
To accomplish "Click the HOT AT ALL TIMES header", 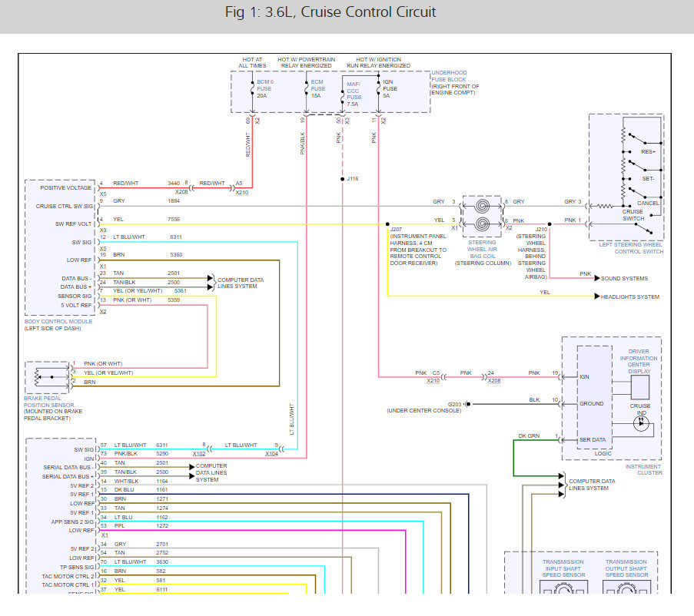I will (252, 62).
